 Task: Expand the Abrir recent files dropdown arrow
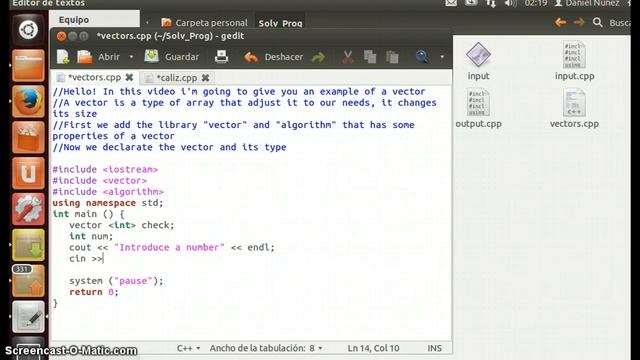coord(131,57)
